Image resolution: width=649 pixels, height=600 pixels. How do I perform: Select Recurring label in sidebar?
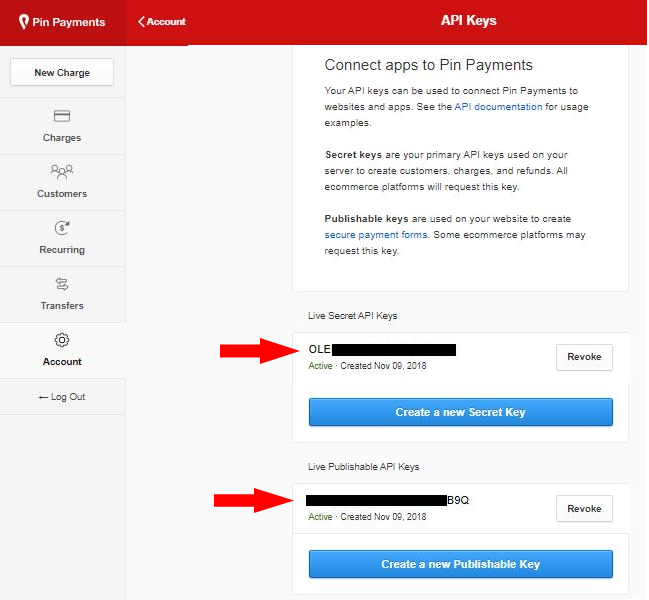62,250
